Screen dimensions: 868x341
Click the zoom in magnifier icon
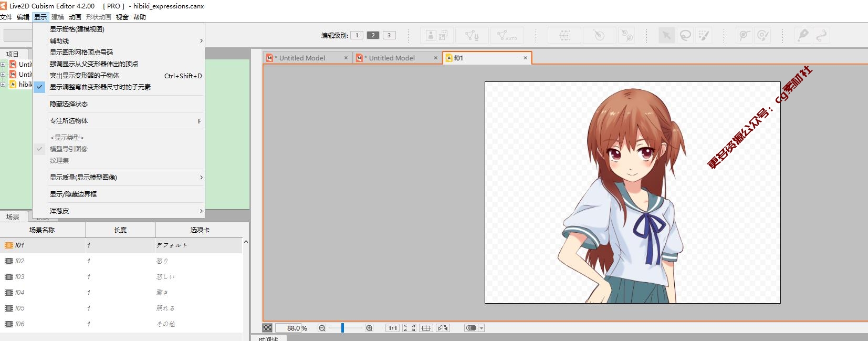tap(369, 328)
